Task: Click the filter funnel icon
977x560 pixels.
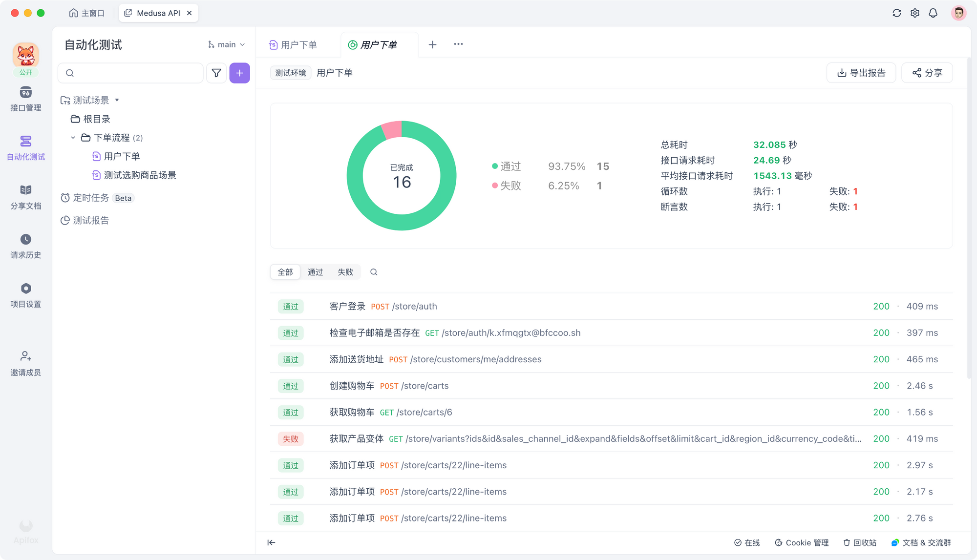Action: click(x=216, y=73)
